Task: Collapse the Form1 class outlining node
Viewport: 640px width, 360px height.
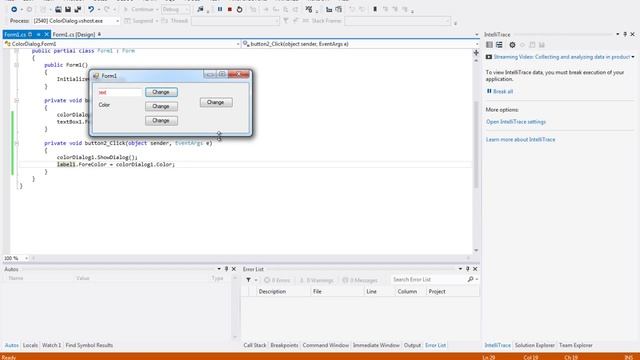Action: (x=16, y=51)
